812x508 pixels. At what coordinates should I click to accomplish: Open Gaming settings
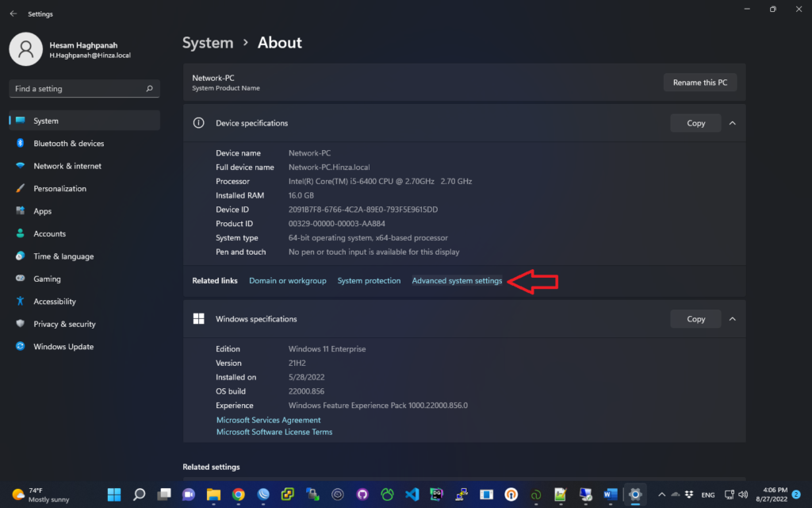point(47,279)
